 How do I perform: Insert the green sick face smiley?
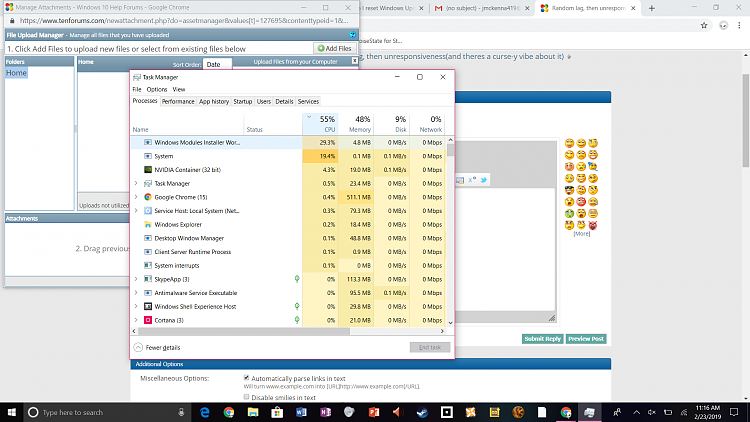569,213
